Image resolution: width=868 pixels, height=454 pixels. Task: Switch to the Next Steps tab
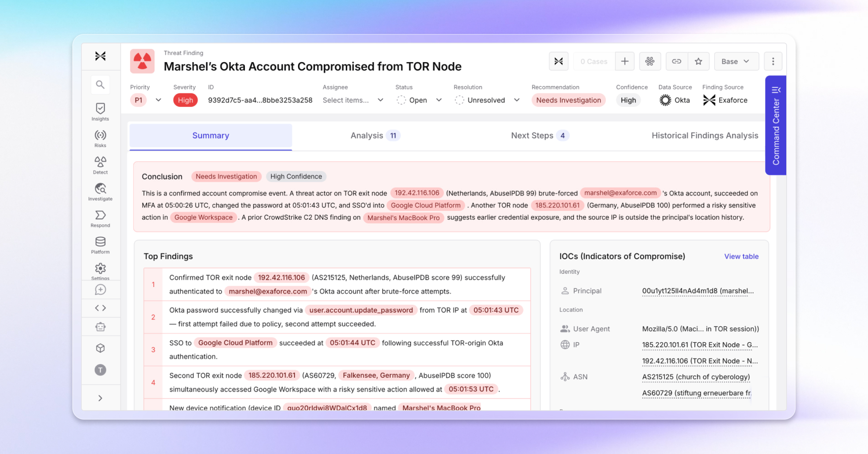(x=540, y=136)
